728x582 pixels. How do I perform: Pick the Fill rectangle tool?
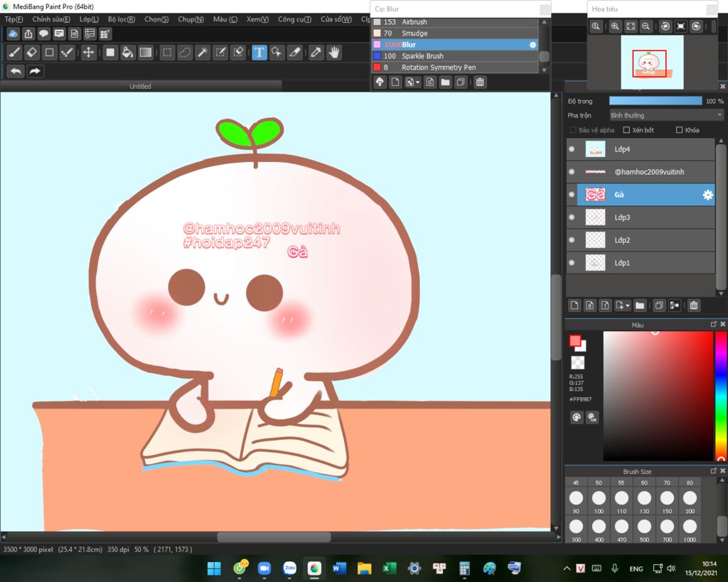[110, 53]
